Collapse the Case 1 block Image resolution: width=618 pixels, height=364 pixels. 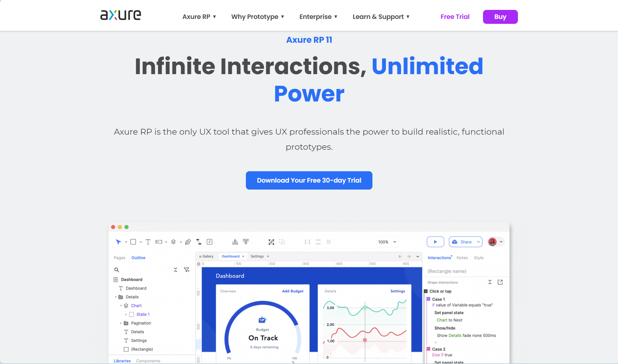coord(428,299)
